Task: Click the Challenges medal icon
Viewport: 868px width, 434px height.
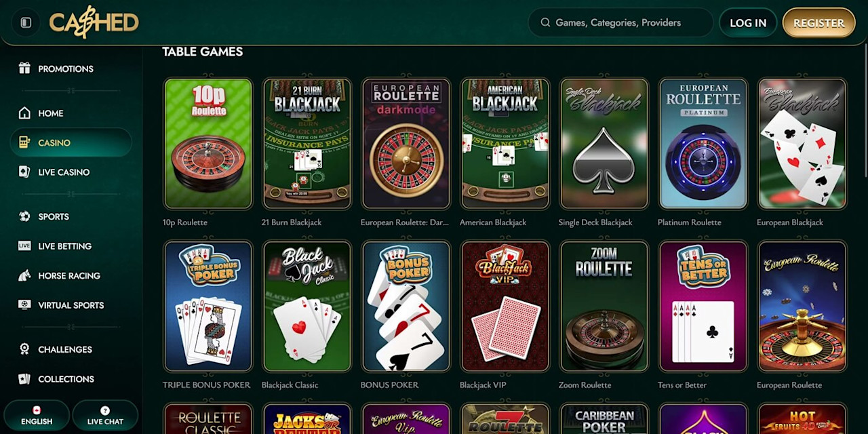Action: (24, 349)
